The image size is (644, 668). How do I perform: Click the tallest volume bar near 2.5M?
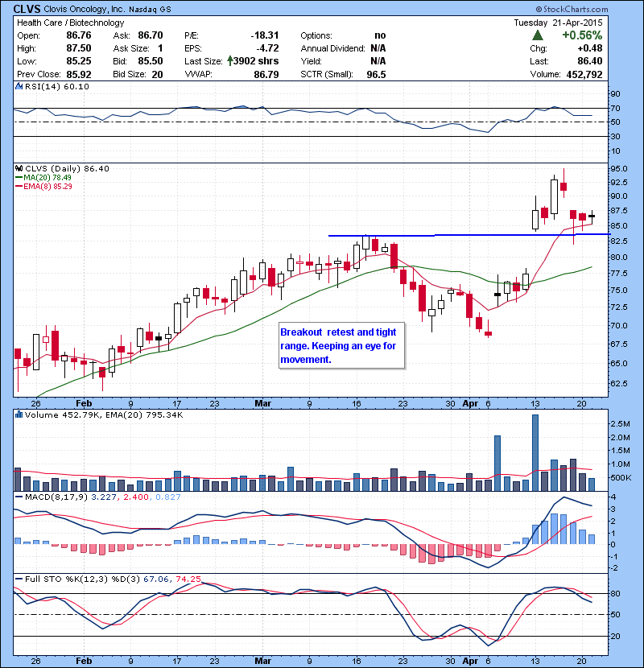tap(535, 452)
